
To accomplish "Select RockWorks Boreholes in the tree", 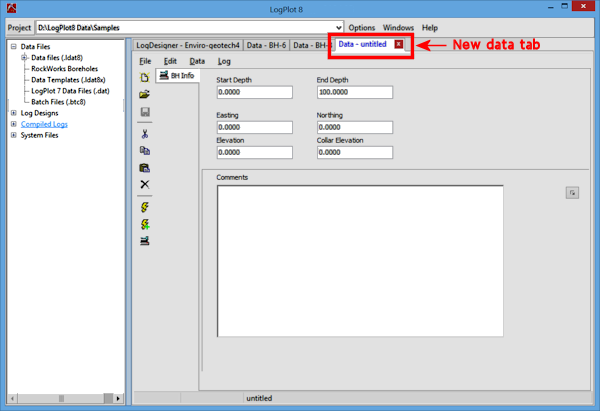I will pyautogui.click(x=64, y=69).
